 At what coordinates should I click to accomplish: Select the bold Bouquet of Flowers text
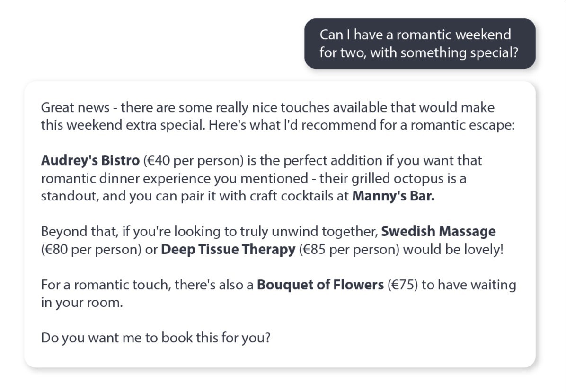pyautogui.click(x=320, y=285)
